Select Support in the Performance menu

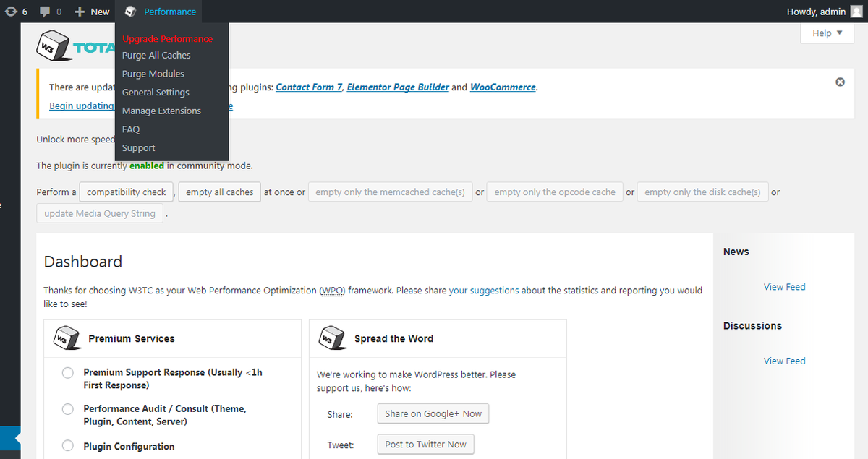tap(138, 148)
